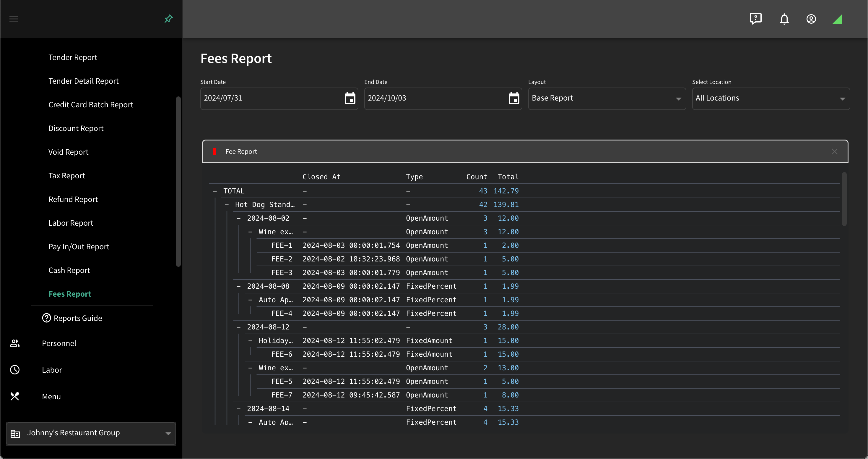Click the Reports Guide help icon

click(46, 318)
